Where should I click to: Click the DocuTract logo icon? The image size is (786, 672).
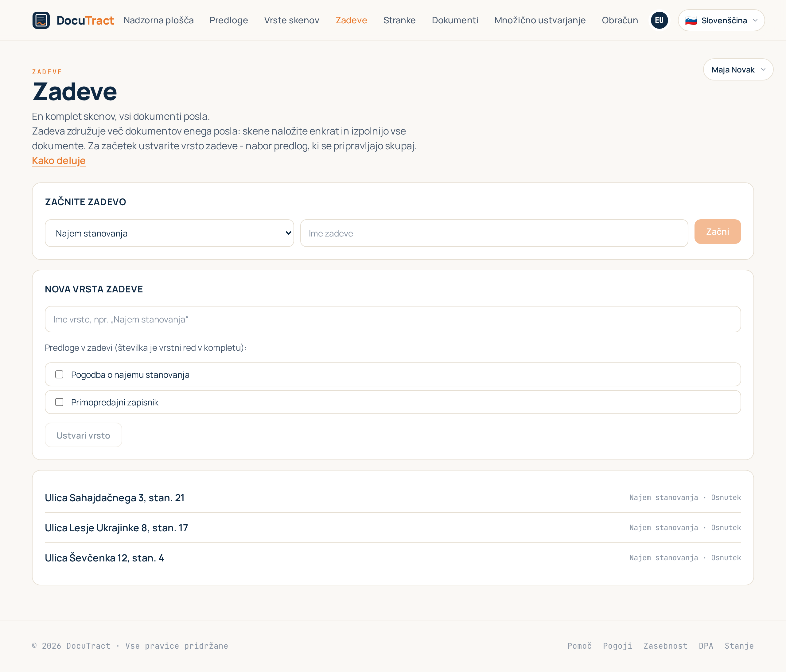[x=41, y=20]
